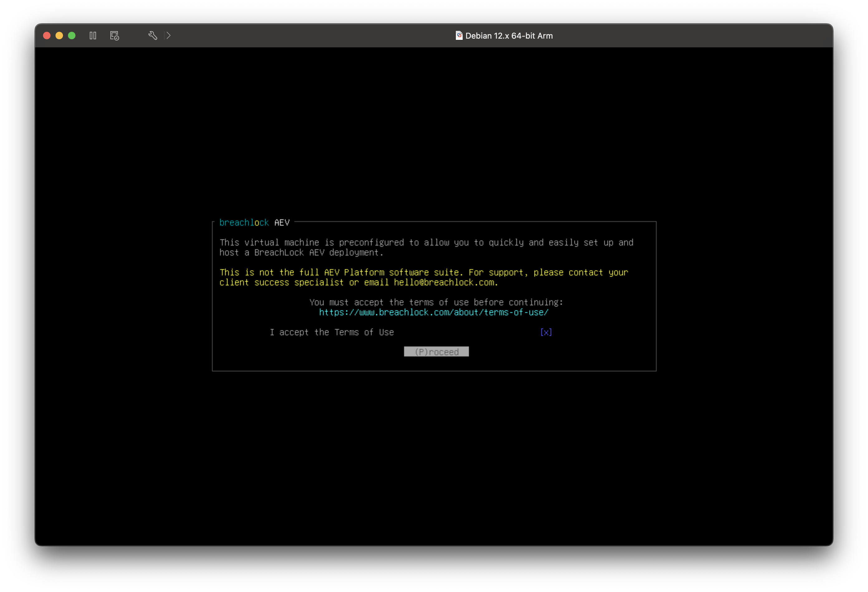The height and width of the screenshot is (592, 868).
Task: Click the yellow 'This is not the full AEV' warning
Action: 423,277
